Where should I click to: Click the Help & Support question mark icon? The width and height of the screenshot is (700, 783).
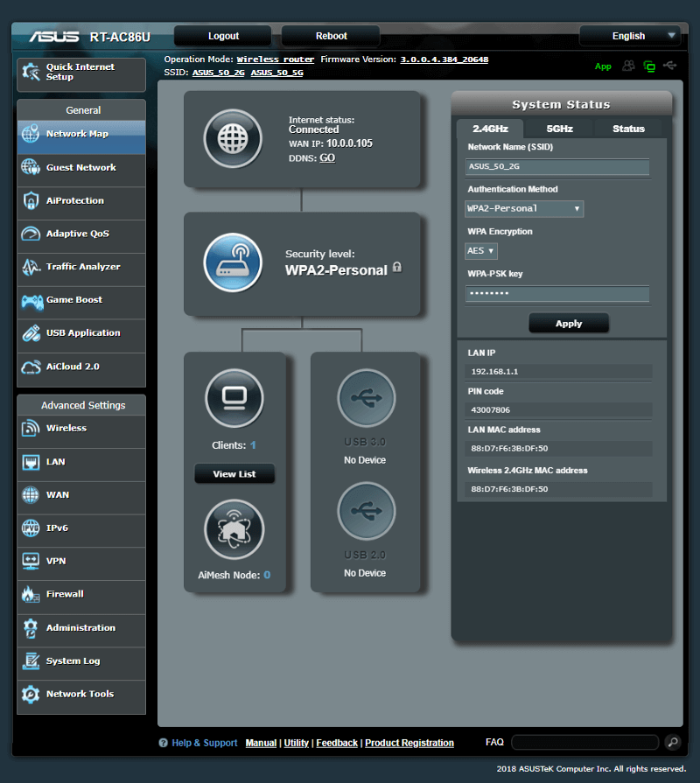point(164,743)
